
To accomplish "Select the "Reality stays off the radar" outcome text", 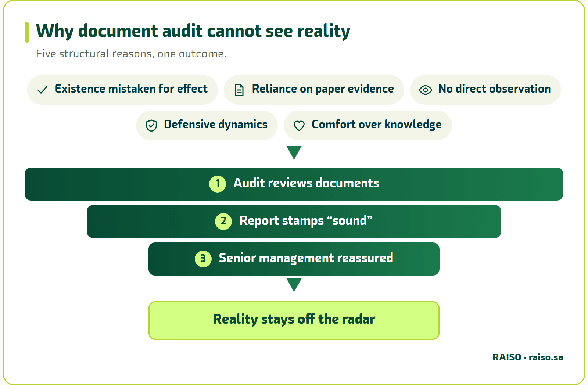I will click(x=294, y=319).
